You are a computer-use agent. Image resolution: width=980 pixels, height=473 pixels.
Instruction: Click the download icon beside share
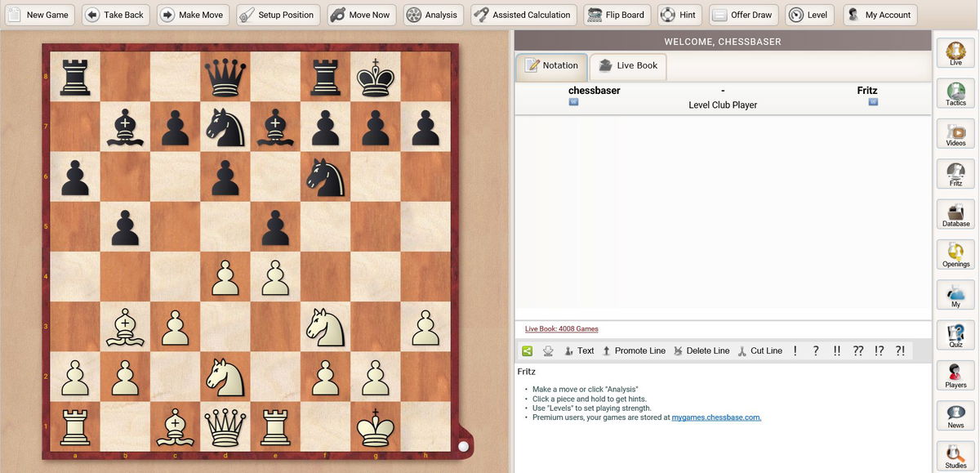[x=548, y=351]
